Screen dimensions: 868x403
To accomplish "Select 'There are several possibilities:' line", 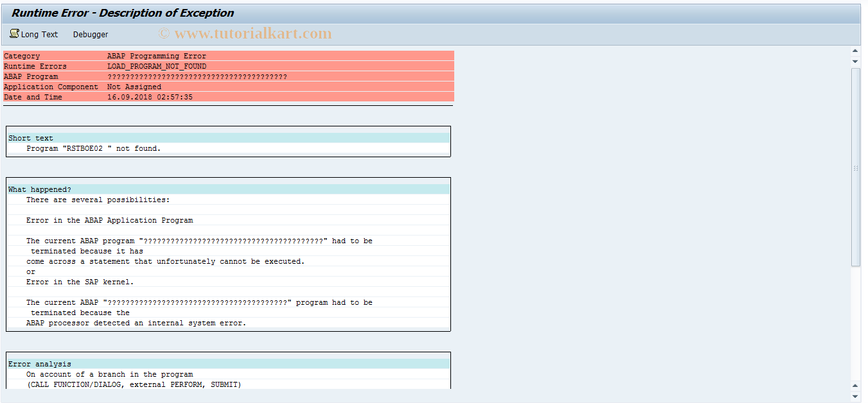I will (98, 200).
